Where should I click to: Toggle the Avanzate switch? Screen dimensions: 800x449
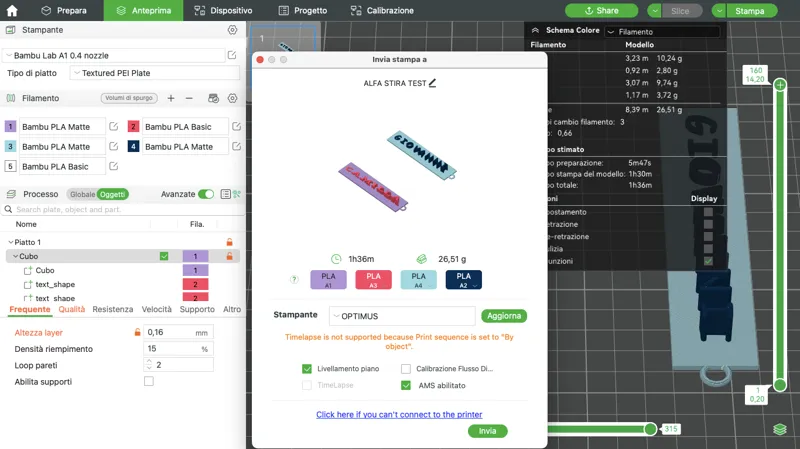(206, 194)
